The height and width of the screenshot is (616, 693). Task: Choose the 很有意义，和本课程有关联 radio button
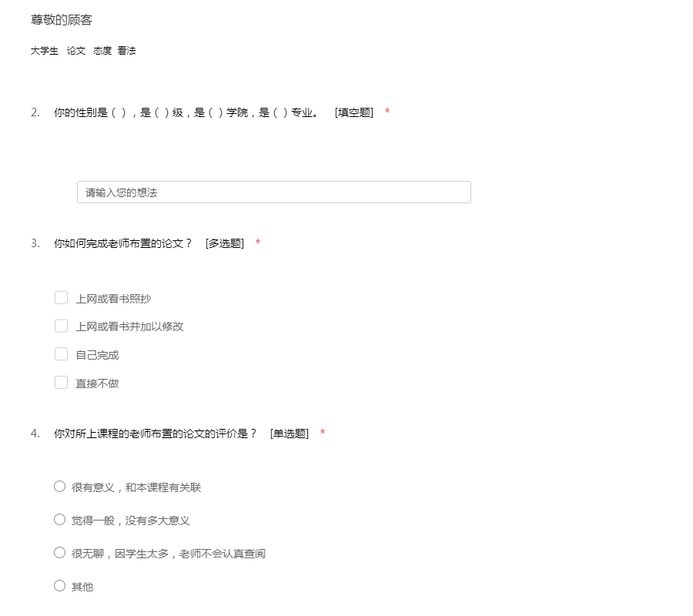[x=60, y=487]
